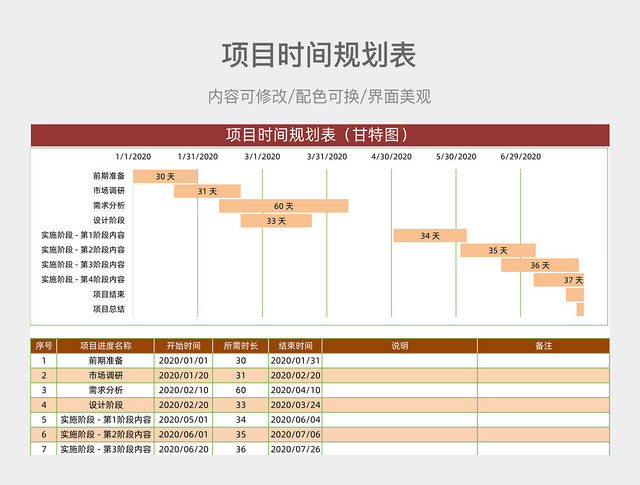Click the 1/31/2020 axis date label
Screen dimensions: 640x485
click(x=198, y=157)
